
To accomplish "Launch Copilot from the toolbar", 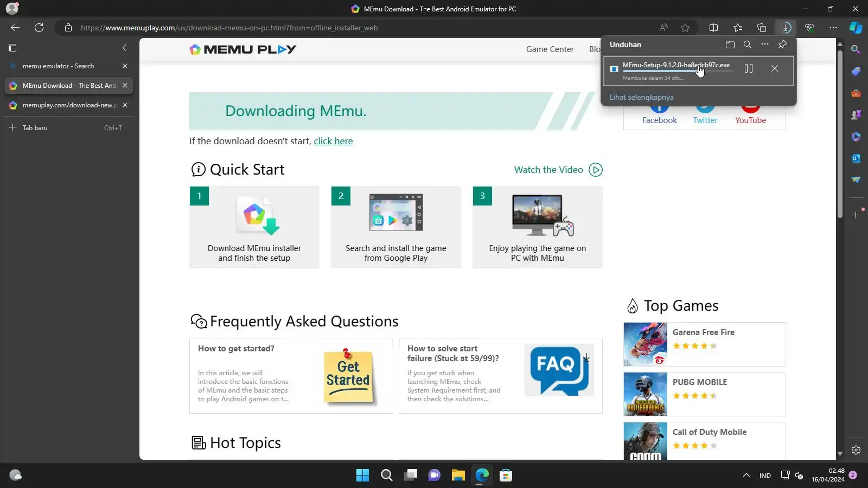I will coord(856,28).
